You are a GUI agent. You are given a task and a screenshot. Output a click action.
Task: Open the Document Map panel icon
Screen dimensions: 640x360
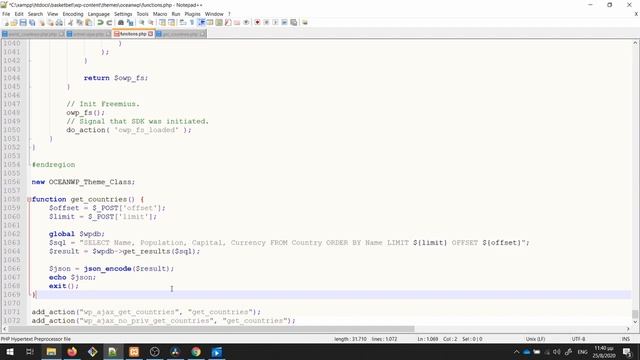[x=219, y=22]
